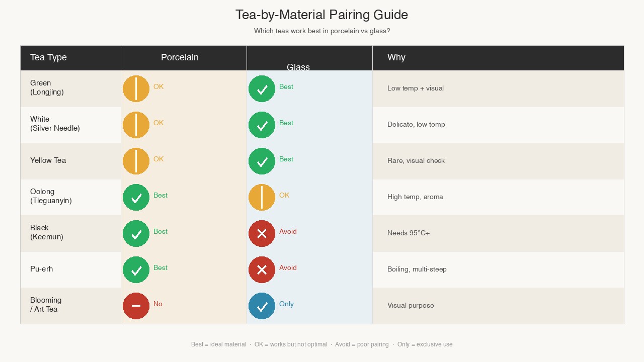Select the Black (Keemun) row label
The image size is (644, 362).
(47, 232)
